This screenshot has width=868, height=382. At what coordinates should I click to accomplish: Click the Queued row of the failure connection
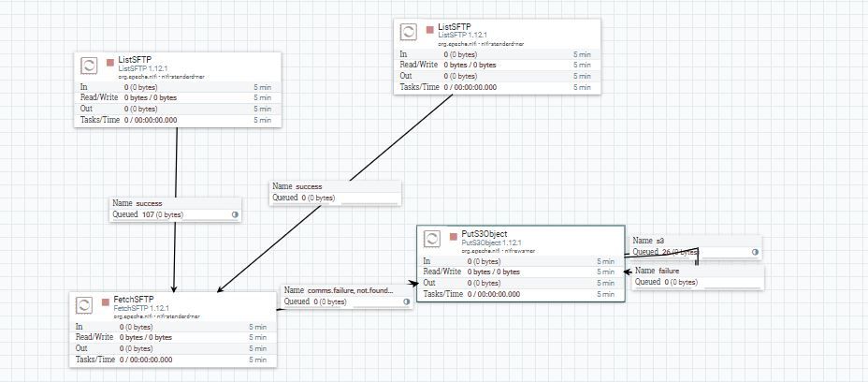point(699,282)
